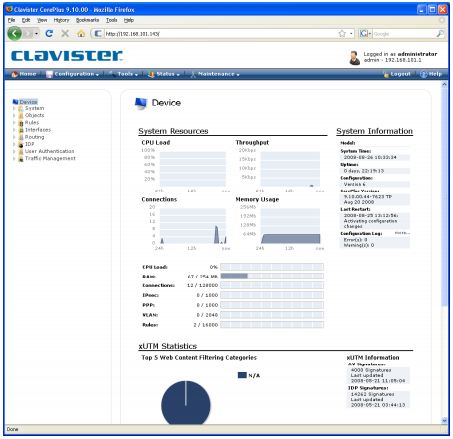Open the Tools dropdown in blue navbar

pyautogui.click(x=124, y=74)
